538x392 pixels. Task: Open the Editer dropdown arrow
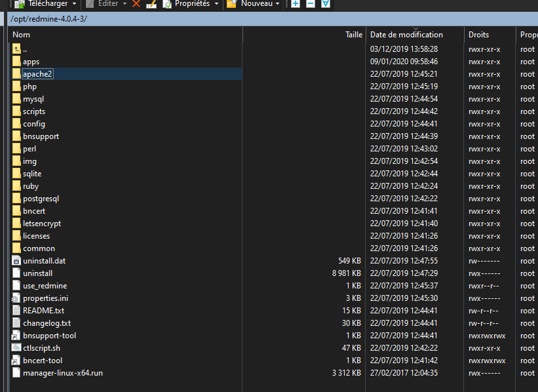click(125, 4)
